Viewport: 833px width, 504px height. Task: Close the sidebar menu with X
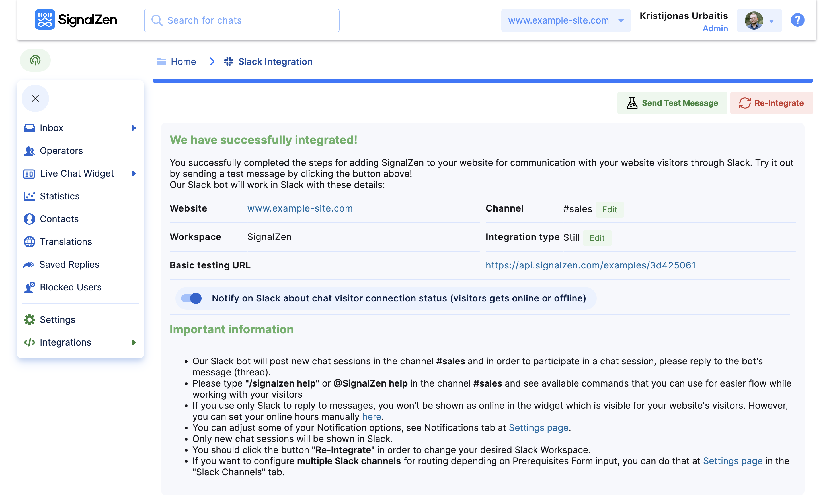(35, 98)
